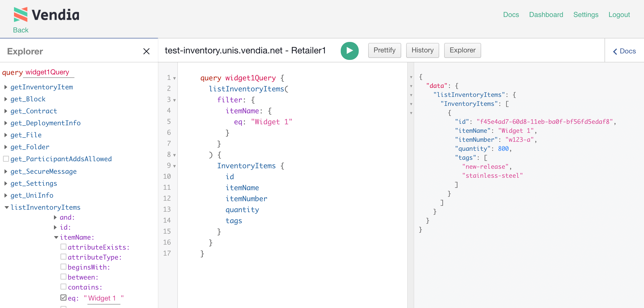
Task: Fold query block at editor line 1
Action: [x=175, y=78]
